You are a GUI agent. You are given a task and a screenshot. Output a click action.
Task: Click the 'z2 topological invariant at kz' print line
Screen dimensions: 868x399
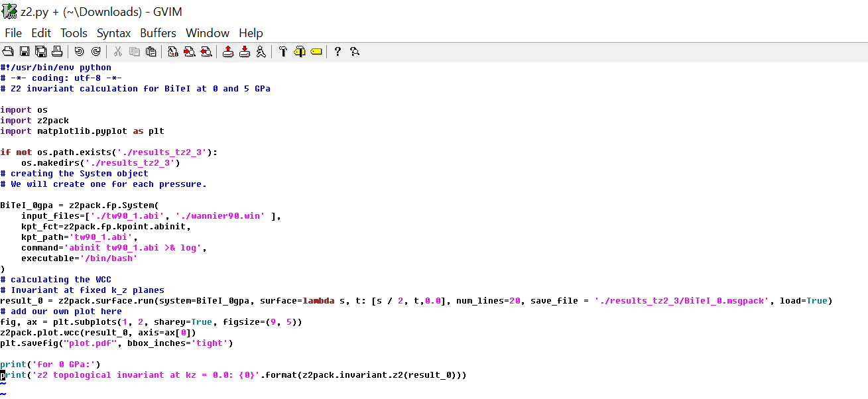233,375
